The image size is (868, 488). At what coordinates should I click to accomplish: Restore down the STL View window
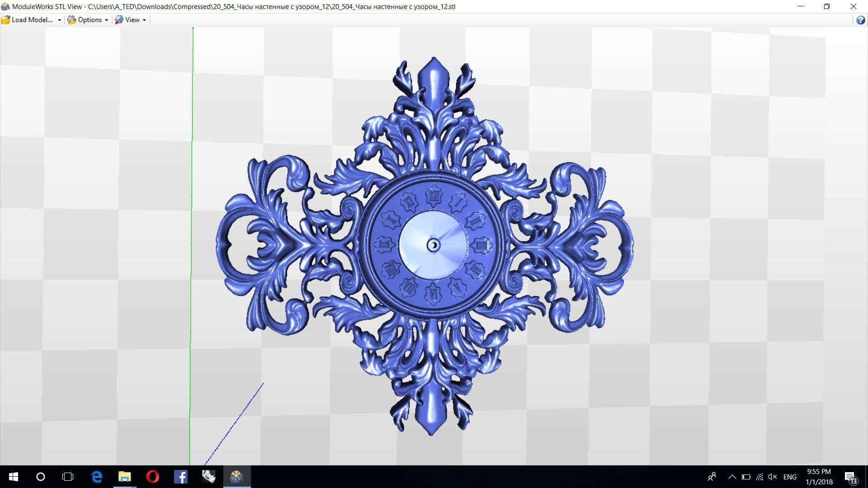coord(827,6)
